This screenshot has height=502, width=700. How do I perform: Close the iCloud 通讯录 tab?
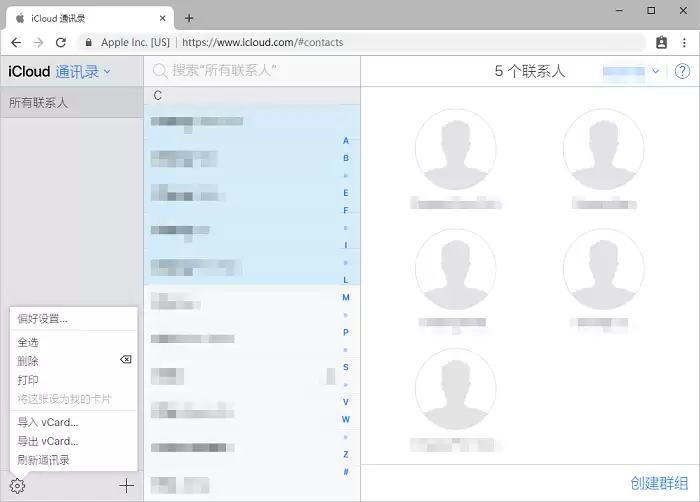point(162,18)
